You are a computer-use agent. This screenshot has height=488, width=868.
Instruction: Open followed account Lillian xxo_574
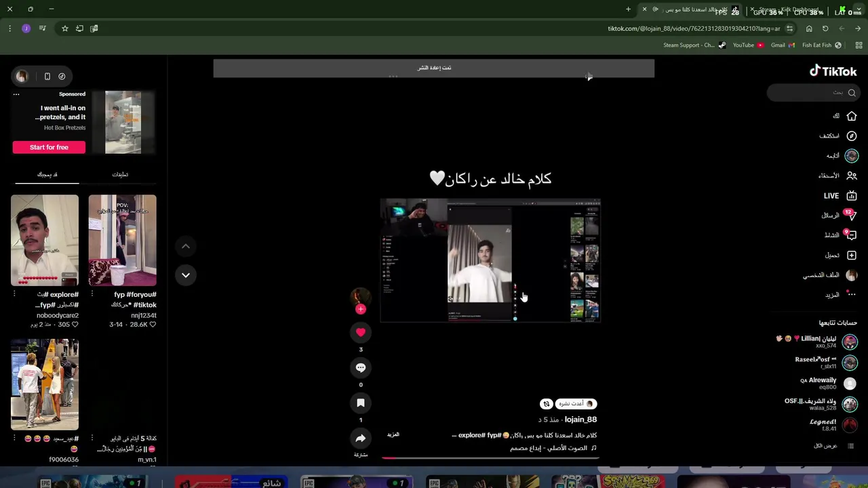(817, 342)
